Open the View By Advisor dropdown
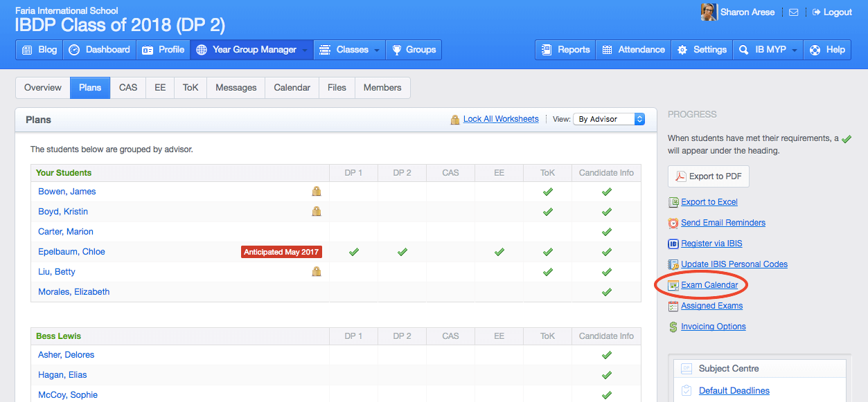 (609, 119)
